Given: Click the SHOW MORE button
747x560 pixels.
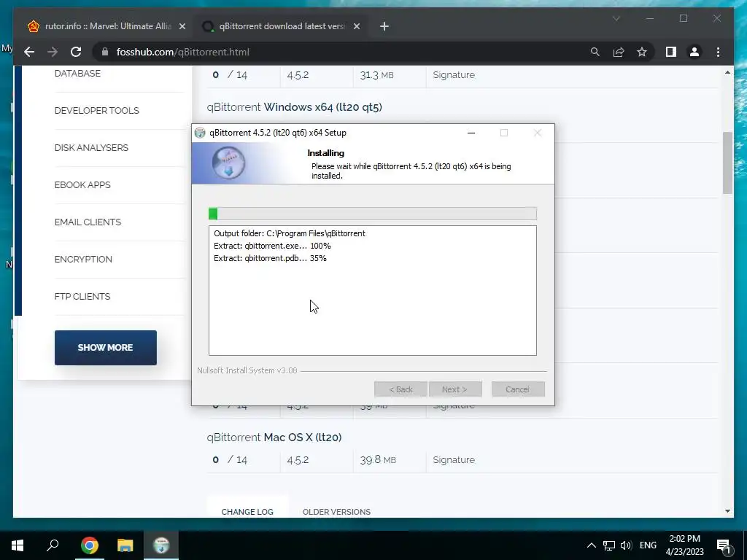Looking at the screenshot, I should click(105, 348).
